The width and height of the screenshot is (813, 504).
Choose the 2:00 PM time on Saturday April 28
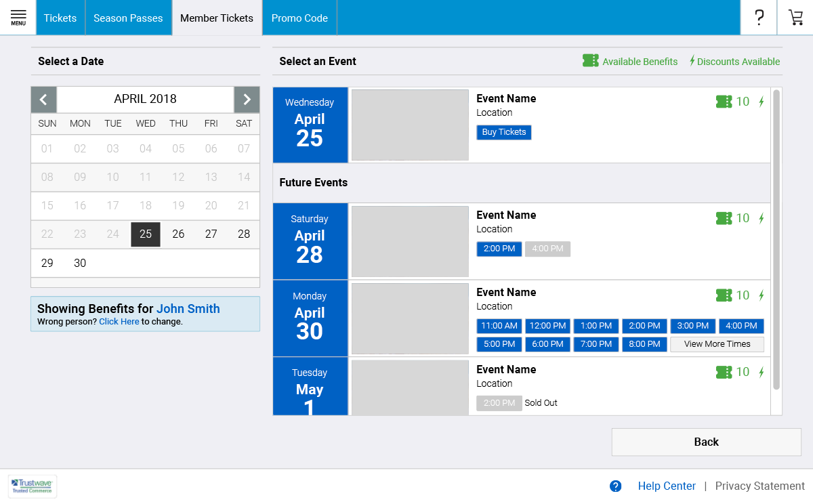tap(499, 249)
